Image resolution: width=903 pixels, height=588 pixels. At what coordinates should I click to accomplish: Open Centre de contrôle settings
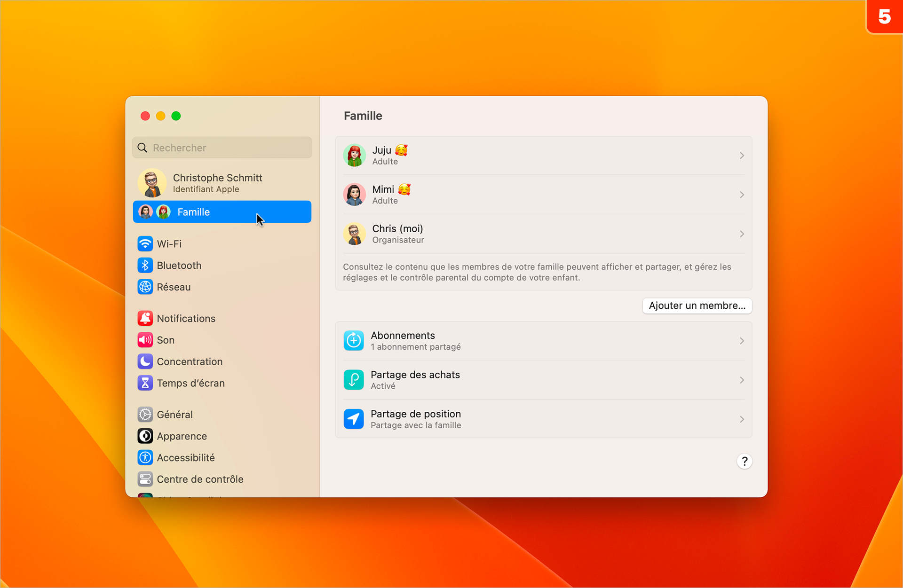tap(145, 479)
